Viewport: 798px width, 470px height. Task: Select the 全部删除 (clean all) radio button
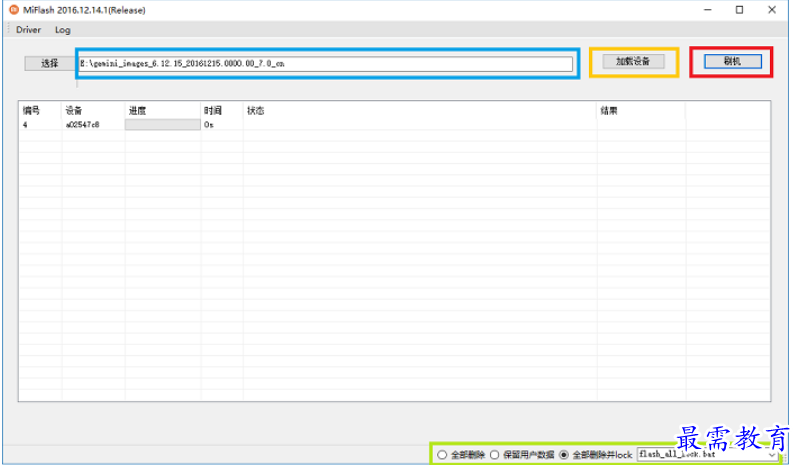(442, 454)
